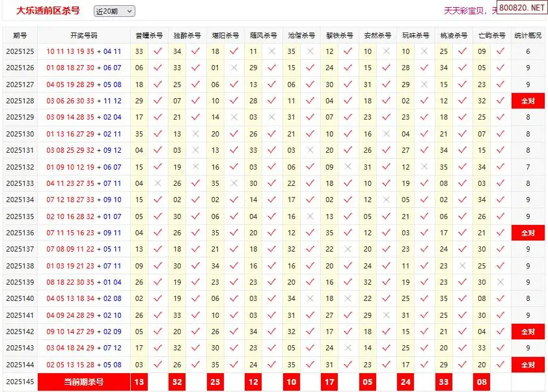Click the gray X under 黎铁杀号 for 2025143
This screenshot has width=548, height=392.
coord(348,348)
